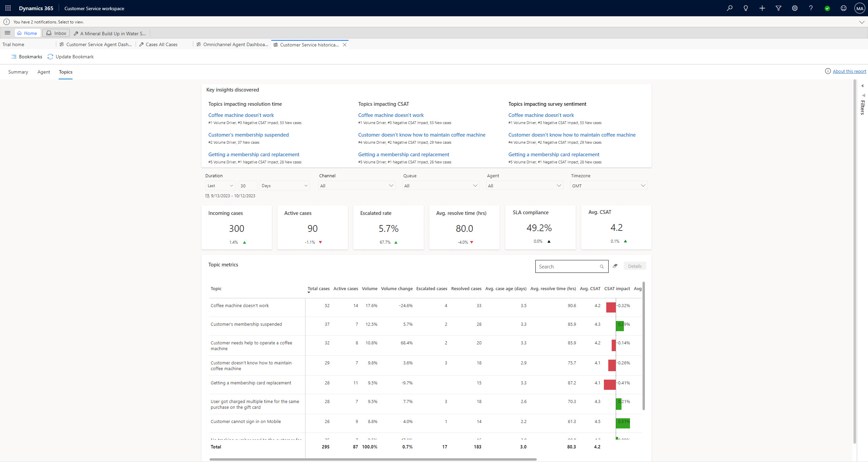Click the SLA compliance 49.2% card
This screenshot has width=868, height=462.
tap(540, 227)
